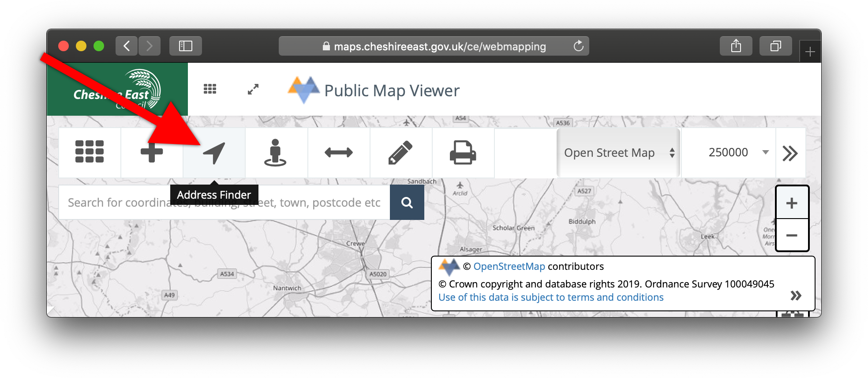This screenshot has height=378, width=868.
Task: Click the Safari address bar URL
Action: click(439, 46)
